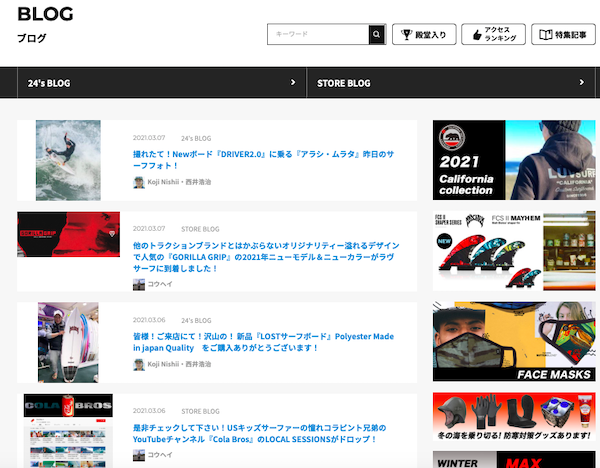Switch to the 24's BLOG tab
600x468 pixels.
point(161,83)
